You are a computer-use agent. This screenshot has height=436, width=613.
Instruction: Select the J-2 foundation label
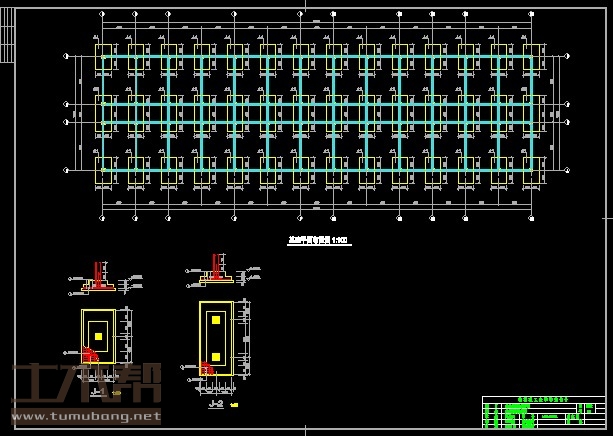pos(215,405)
